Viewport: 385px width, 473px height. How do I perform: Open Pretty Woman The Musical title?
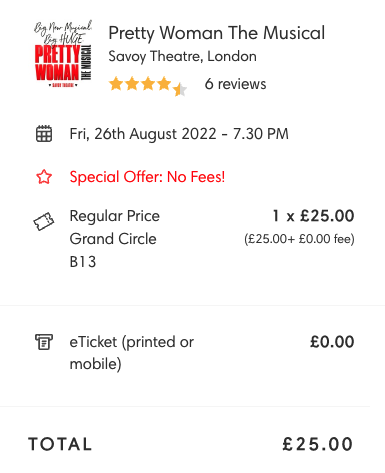[217, 33]
